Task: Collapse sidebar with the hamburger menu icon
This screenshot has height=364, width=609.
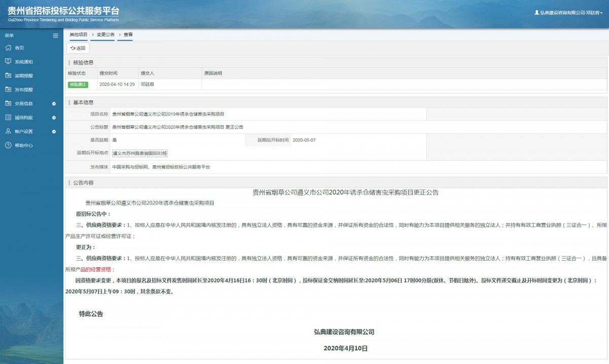Action: tap(55, 35)
